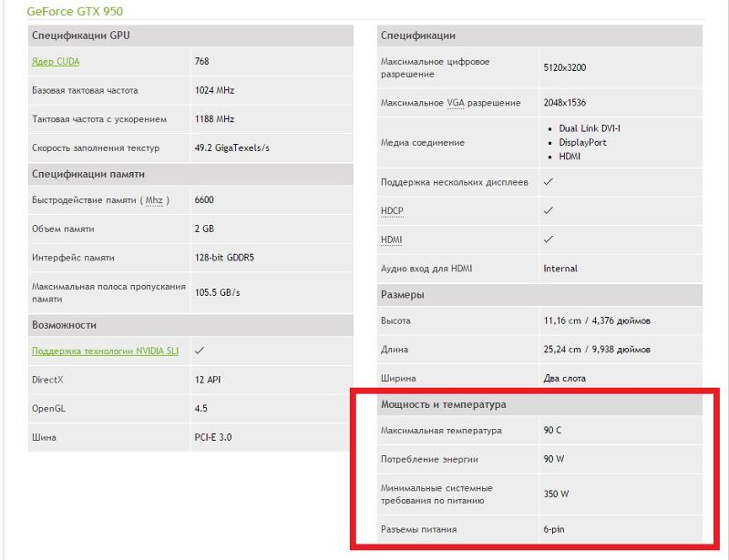Select the Два слота width value
The width and height of the screenshot is (729, 560).
pos(564,378)
